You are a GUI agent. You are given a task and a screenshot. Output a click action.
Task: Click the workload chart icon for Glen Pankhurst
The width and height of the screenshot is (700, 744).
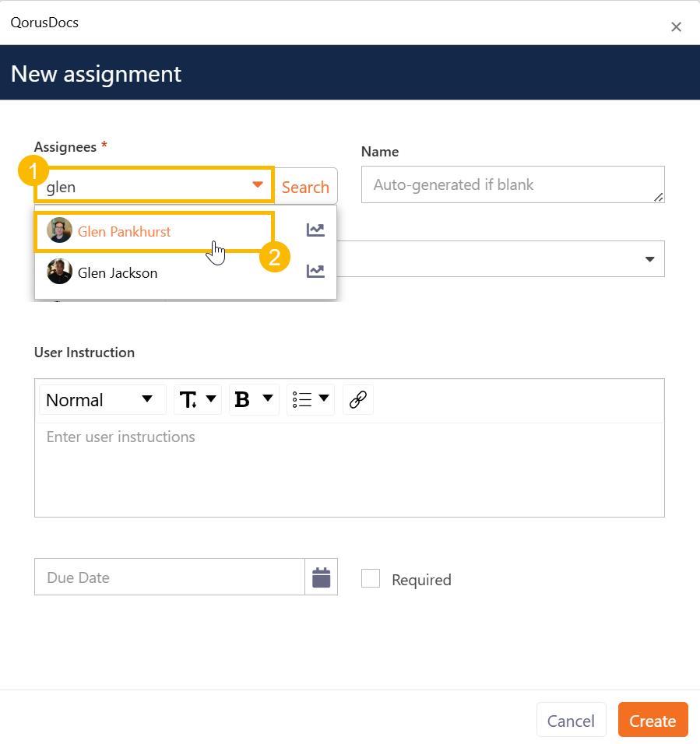(x=315, y=230)
